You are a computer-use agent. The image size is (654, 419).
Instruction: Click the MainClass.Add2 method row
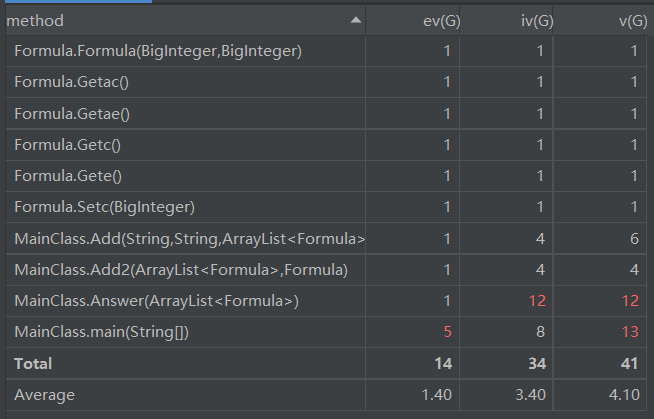(x=180, y=270)
